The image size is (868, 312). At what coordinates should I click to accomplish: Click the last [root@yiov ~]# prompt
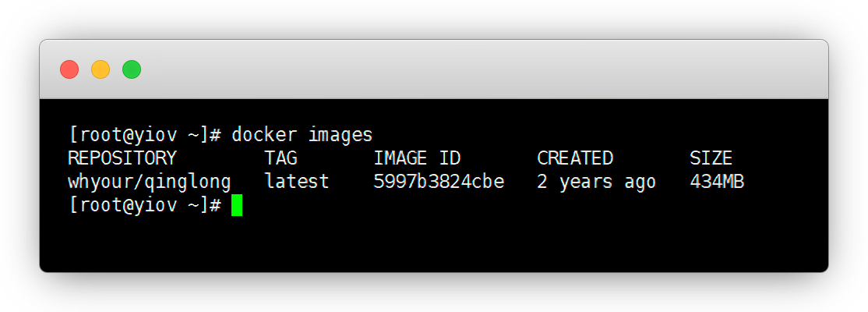(145, 206)
